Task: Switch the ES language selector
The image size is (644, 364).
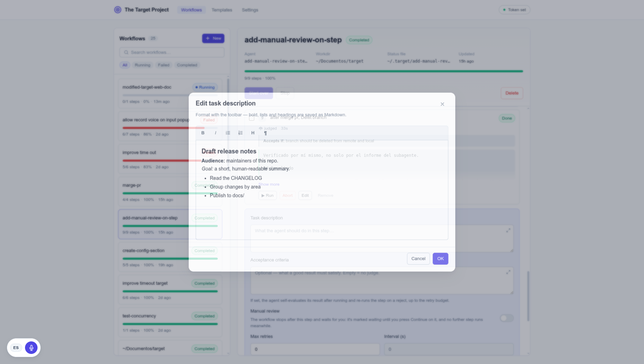Action: [16, 348]
